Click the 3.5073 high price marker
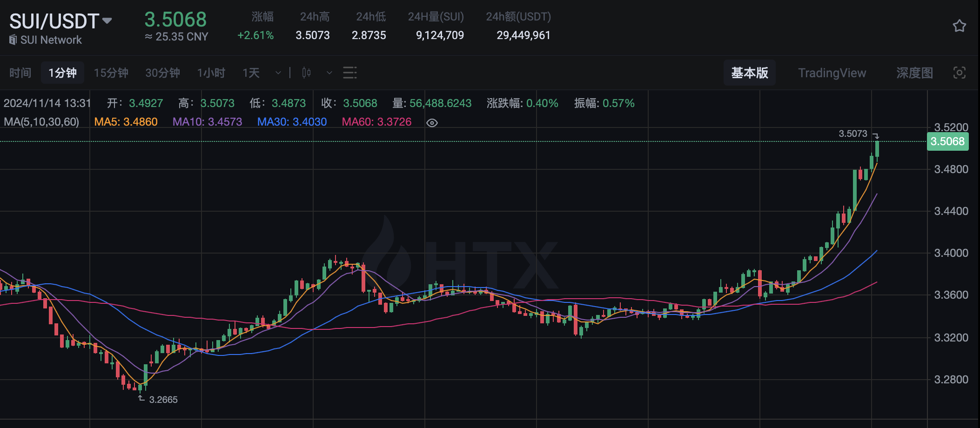This screenshot has width=980, height=428. [852, 134]
